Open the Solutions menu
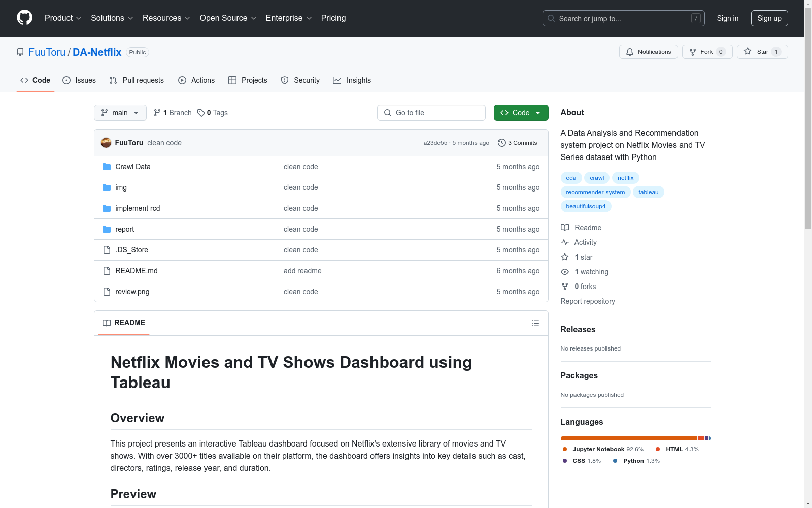This screenshot has width=812, height=508. click(x=112, y=18)
